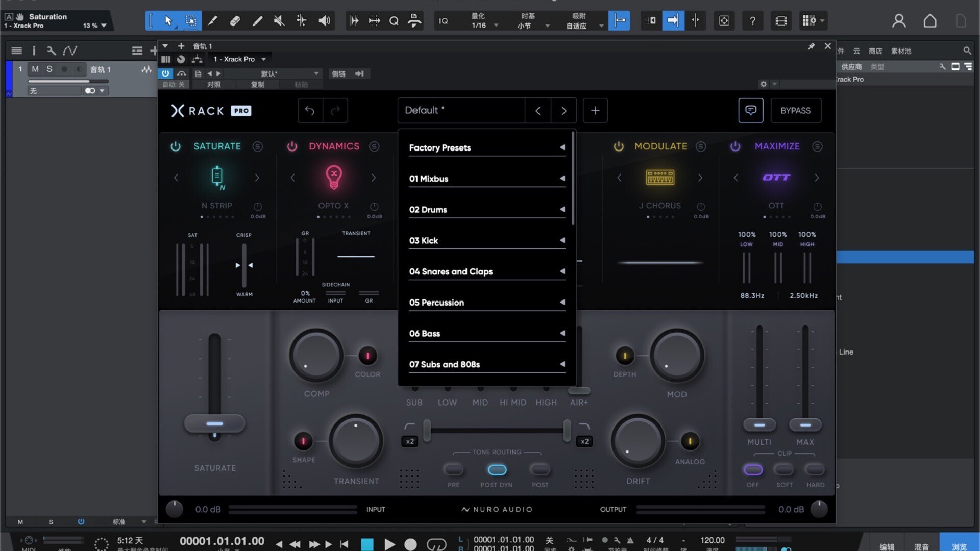Open 07 Subs and 808s category
The width and height of the screenshot is (980, 551).
coord(487,364)
